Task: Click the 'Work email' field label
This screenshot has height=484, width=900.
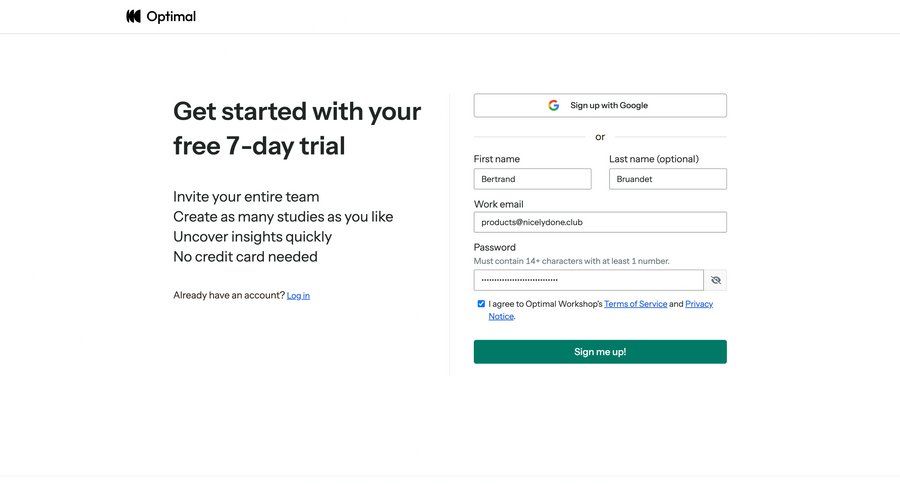Action: pyautogui.click(x=499, y=204)
